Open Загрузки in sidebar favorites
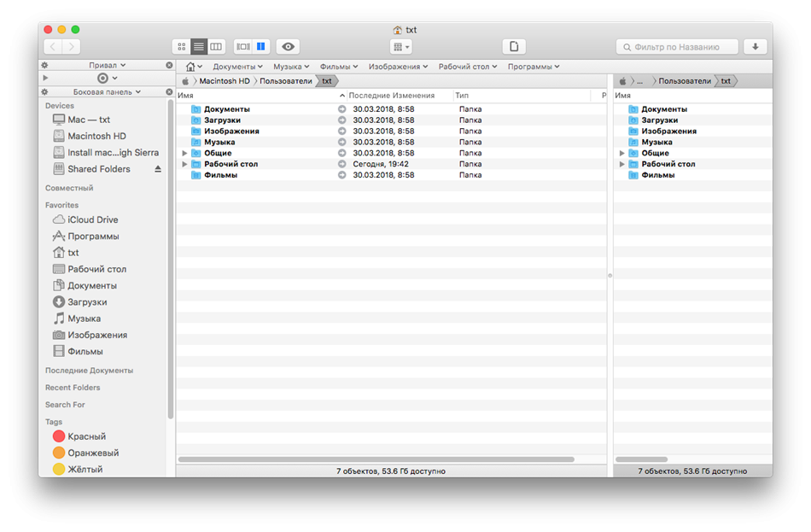811x532 pixels. (x=80, y=302)
